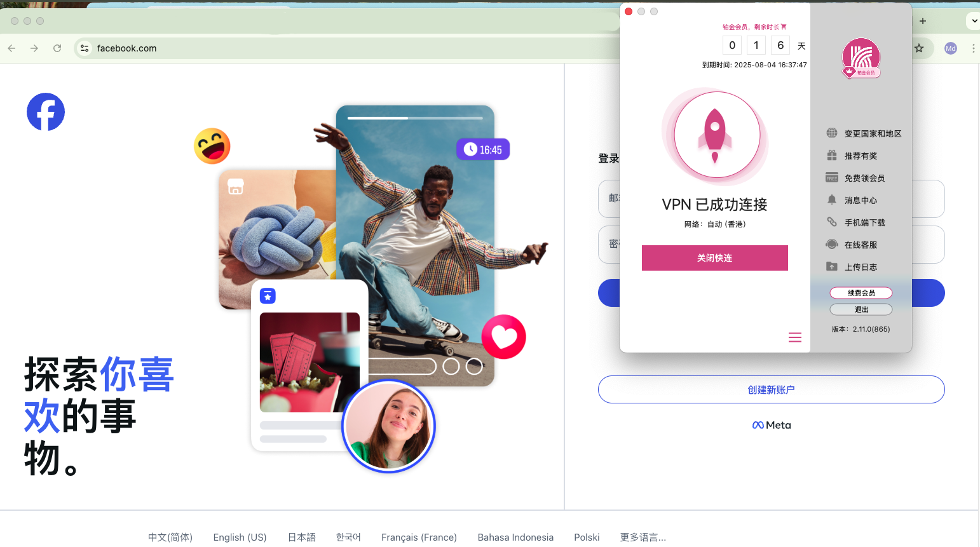
Task: Click the gift icon for 推荐有奖
Action: pyautogui.click(x=831, y=155)
